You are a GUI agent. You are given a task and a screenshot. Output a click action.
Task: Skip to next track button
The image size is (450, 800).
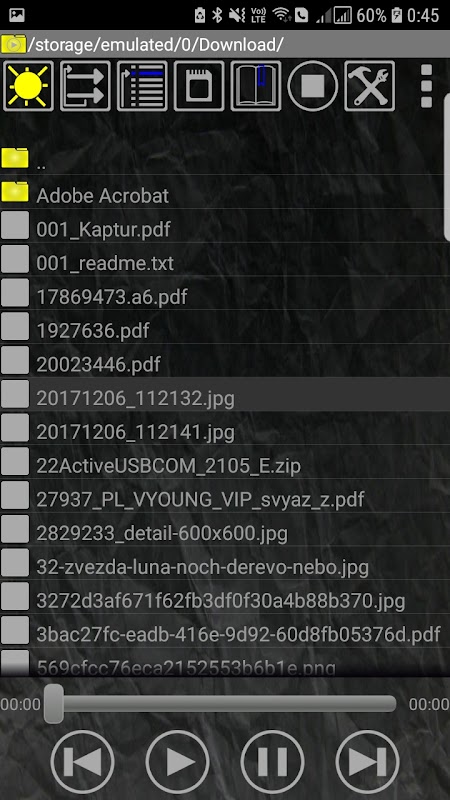click(367, 762)
